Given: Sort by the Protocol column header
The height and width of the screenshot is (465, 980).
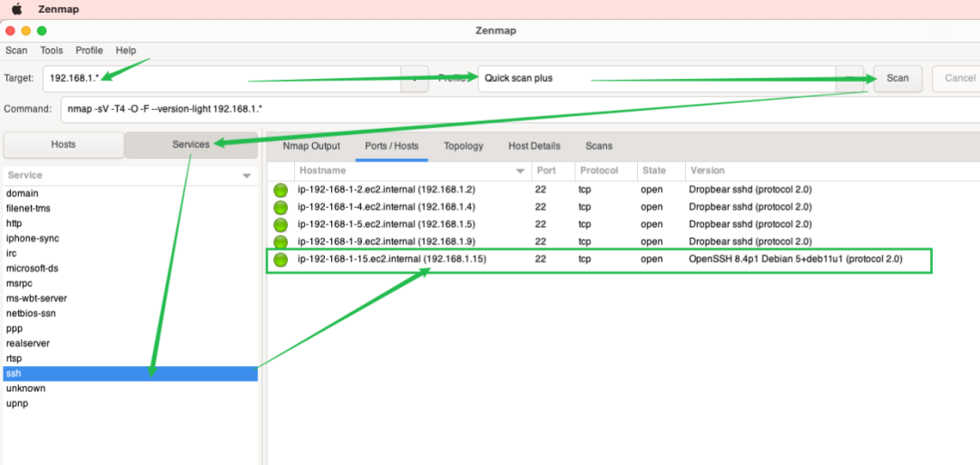Looking at the screenshot, I should tap(606, 171).
